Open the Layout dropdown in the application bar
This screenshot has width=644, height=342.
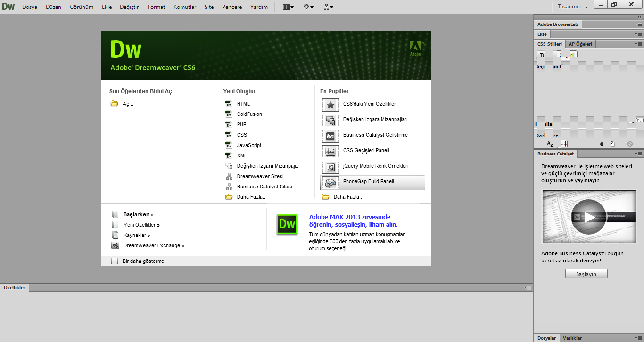(288, 7)
